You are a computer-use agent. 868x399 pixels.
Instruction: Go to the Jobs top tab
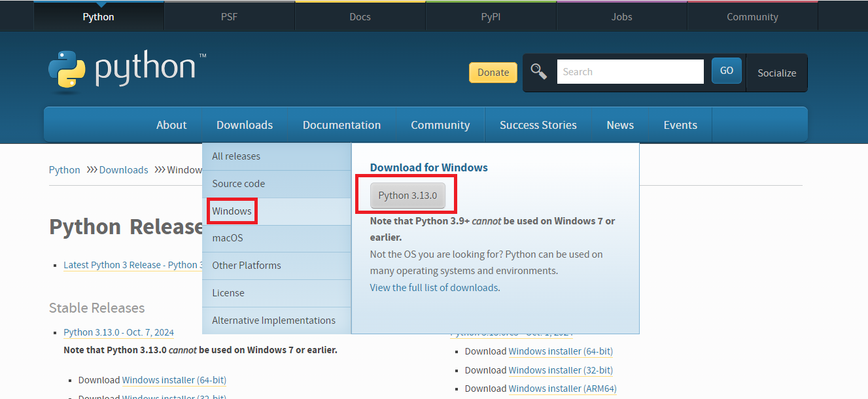coord(622,17)
